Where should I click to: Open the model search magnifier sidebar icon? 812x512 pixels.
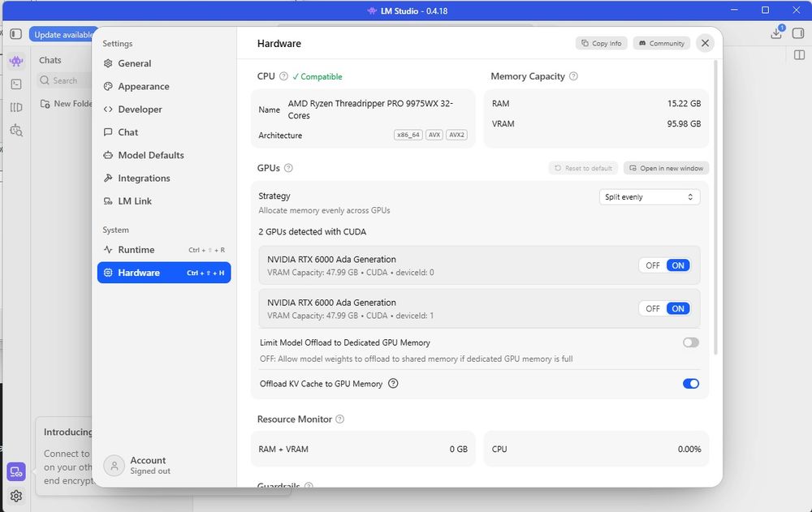coord(16,130)
